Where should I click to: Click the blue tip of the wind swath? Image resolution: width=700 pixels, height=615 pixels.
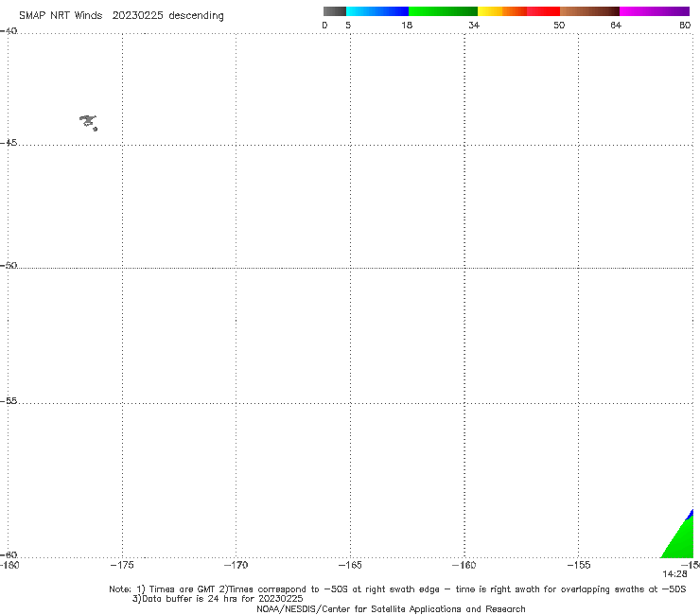691,514
